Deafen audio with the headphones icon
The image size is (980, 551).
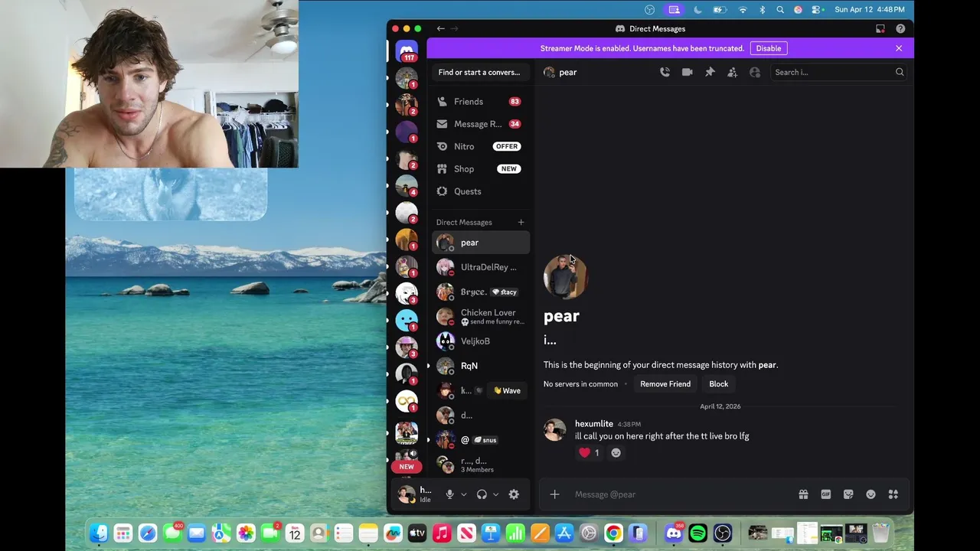coord(482,494)
